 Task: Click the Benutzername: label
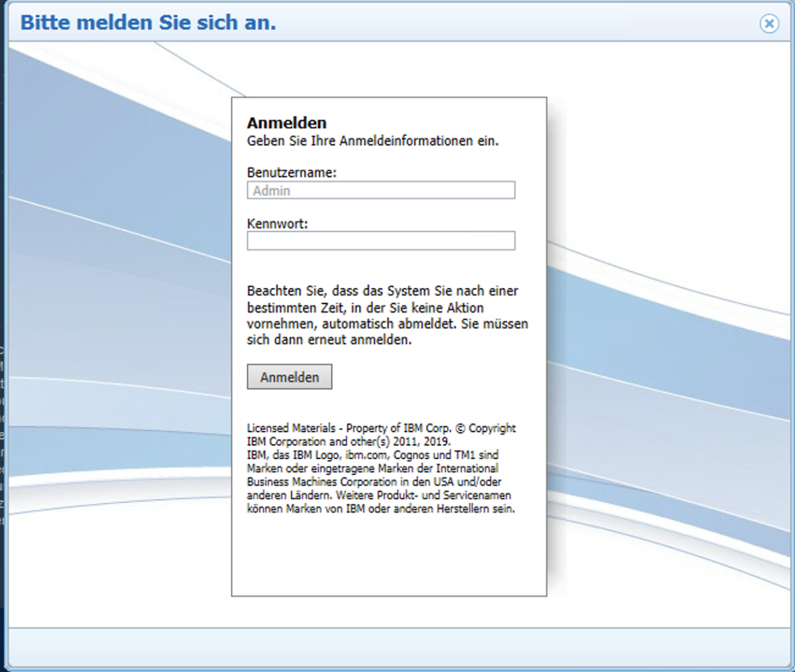[x=292, y=172]
